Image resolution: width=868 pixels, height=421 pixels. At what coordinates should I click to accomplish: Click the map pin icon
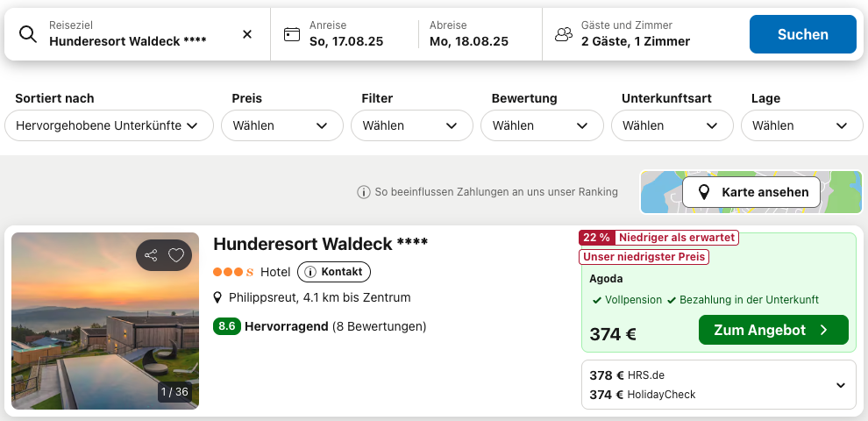click(703, 192)
